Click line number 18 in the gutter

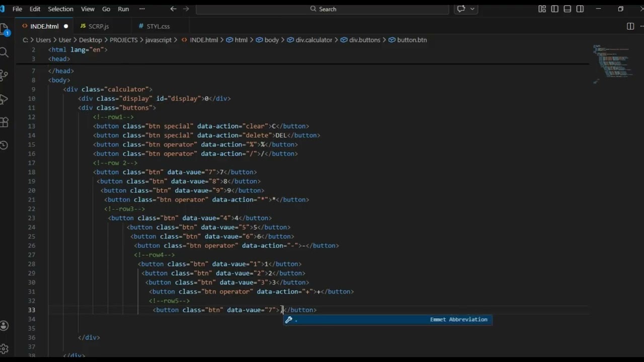tap(32, 172)
